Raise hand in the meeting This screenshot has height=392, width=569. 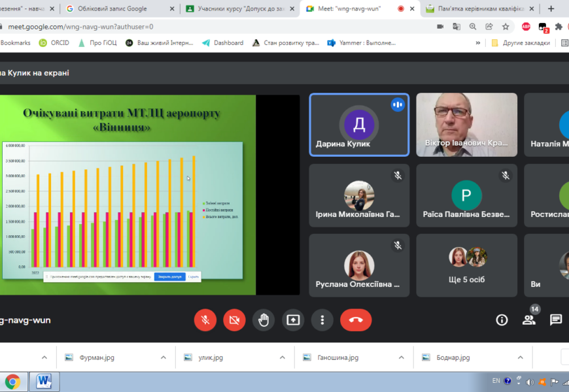(264, 319)
